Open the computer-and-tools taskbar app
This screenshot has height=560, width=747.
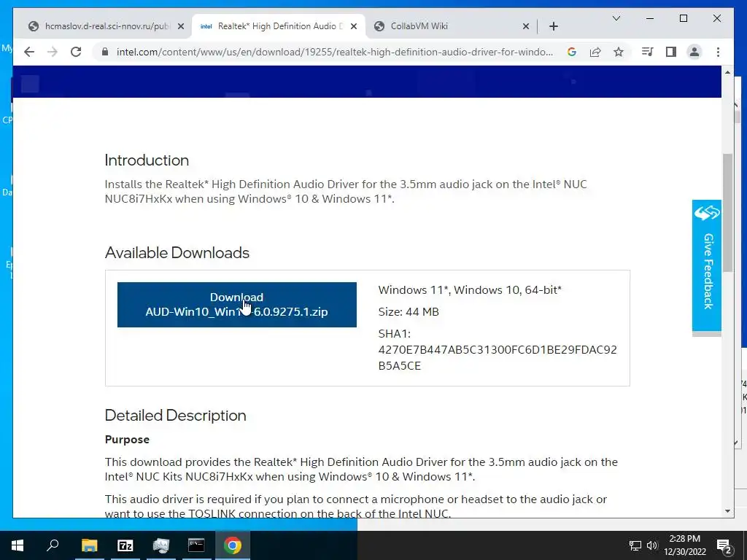160,545
